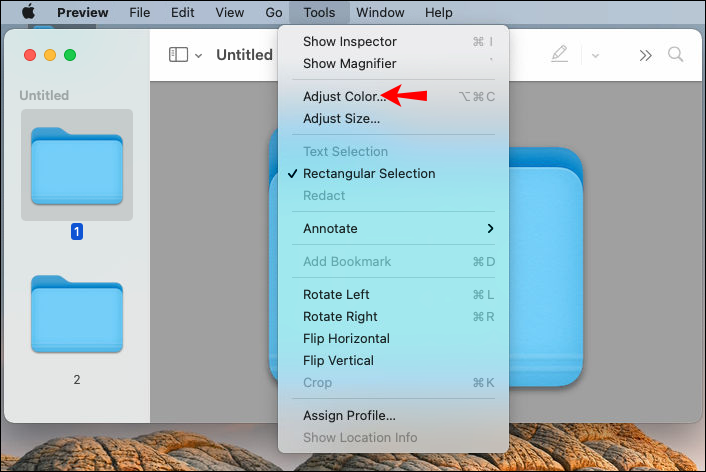Toggle the Rectangular Selection menu option
This screenshot has width=706, height=472.
click(369, 173)
